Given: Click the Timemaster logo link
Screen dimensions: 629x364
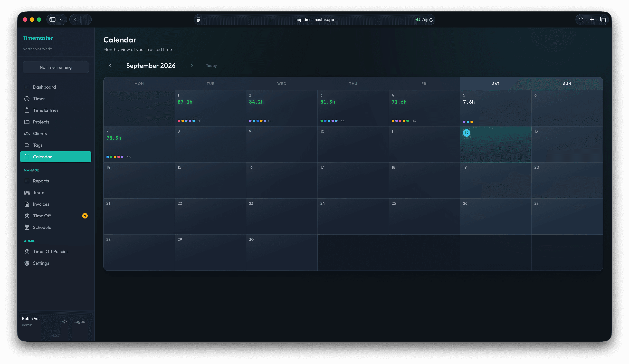Looking at the screenshot, I should (38, 38).
